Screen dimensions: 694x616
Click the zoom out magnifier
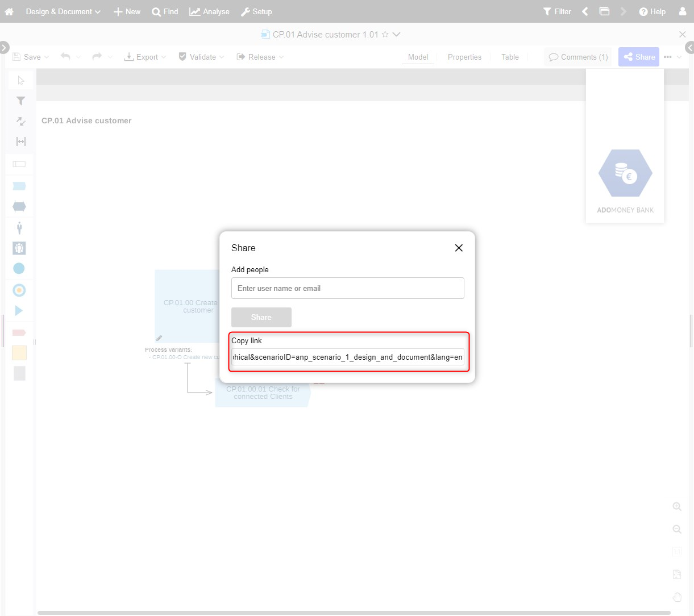tap(677, 529)
